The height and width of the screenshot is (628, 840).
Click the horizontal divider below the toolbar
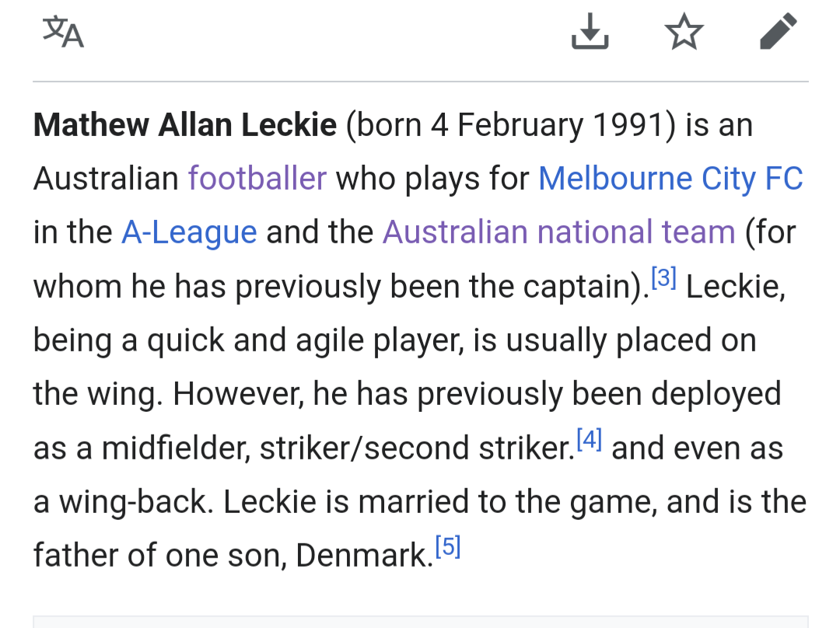[x=421, y=82]
